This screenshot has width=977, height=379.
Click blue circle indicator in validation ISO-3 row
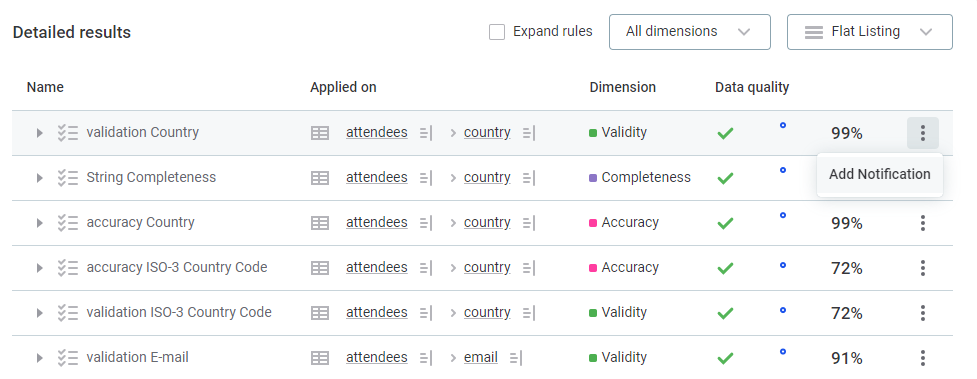[783, 309]
